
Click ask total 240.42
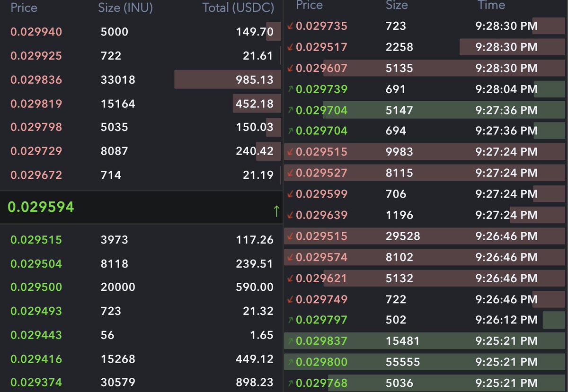pyautogui.click(x=255, y=151)
